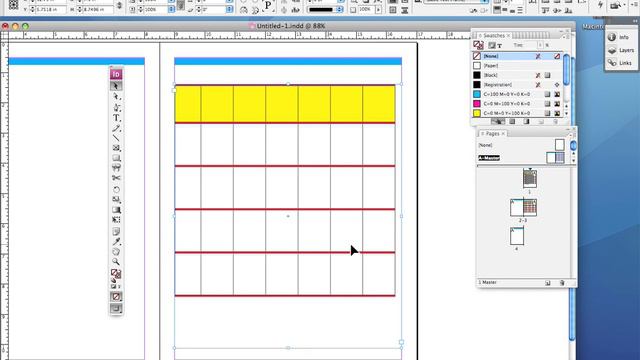
Task: Select the Rectangle Frame tool
Action: (116, 148)
